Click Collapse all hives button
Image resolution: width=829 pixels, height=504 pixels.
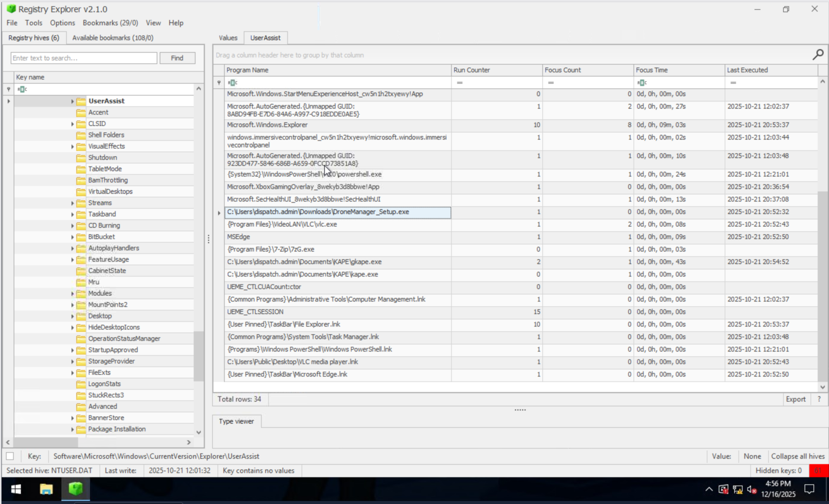coord(797,456)
